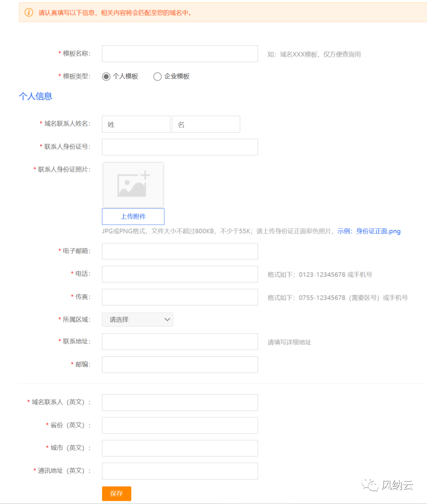Click the 电子邮箱 input field
427x504 pixels.
[180, 251]
